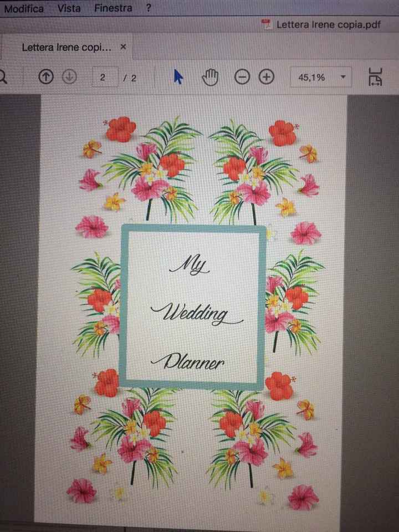399x532 pixels.
Task: Open the Vista menu
Action: pos(69,8)
